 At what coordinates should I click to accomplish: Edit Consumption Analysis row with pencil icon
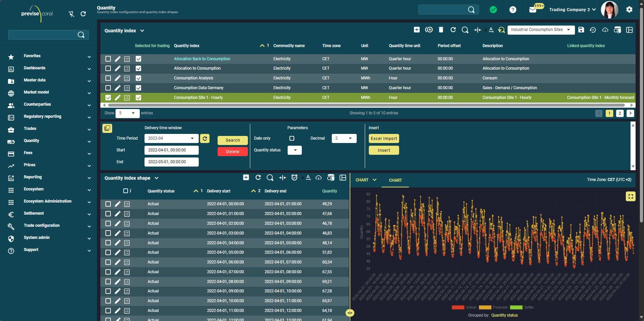coord(118,78)
